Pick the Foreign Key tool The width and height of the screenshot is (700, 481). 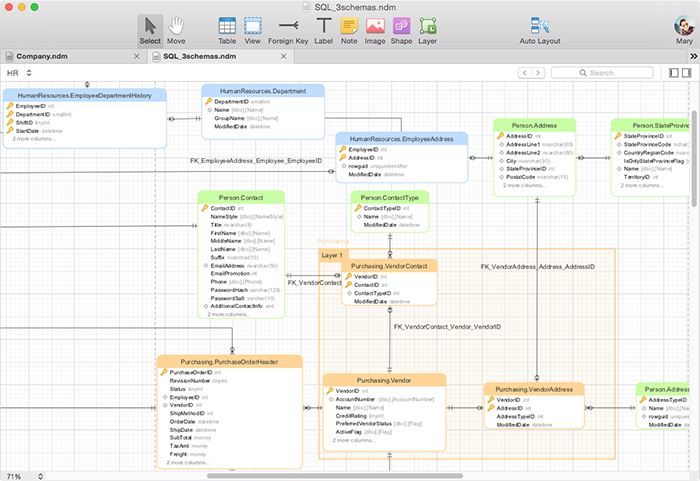click(x=288, y=30)
